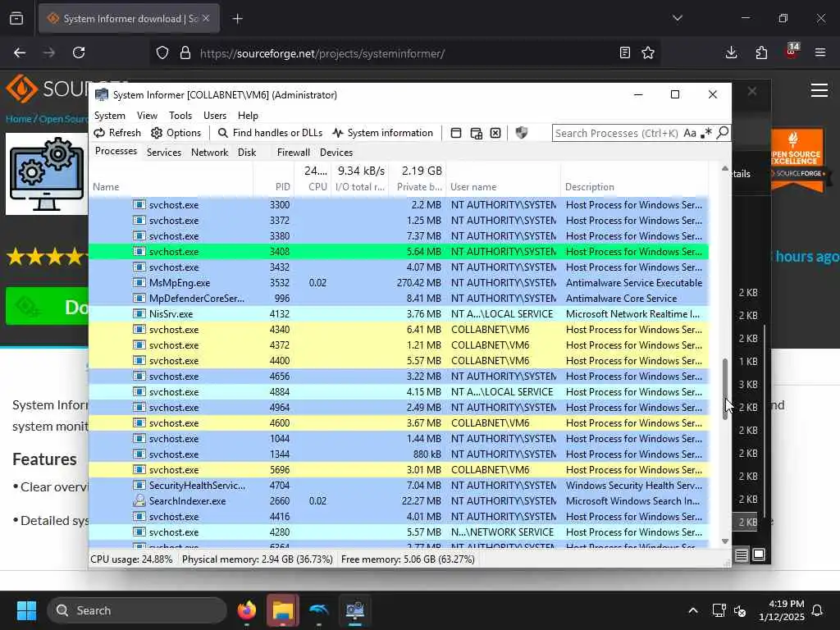Click the magnifier icon in process search

click(722, 132)
